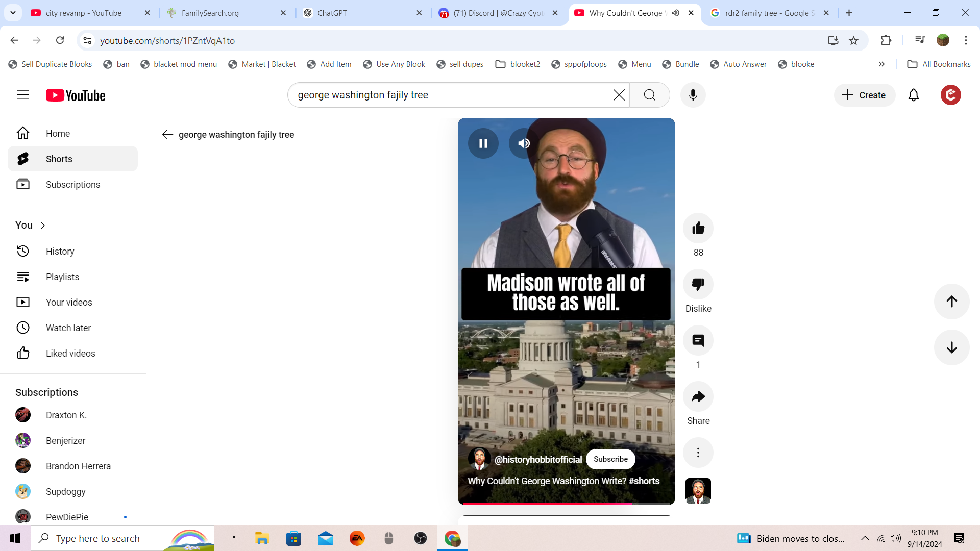Screen dimensions: 980x551
Task: Mute the short's volume
Action: [524, 143]
